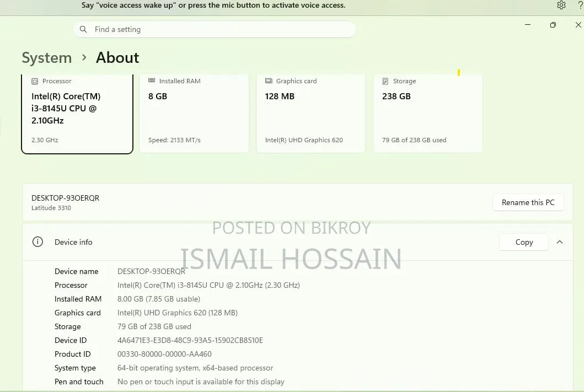
Task: Click the Graphics card icon
Action: (269, 81)
